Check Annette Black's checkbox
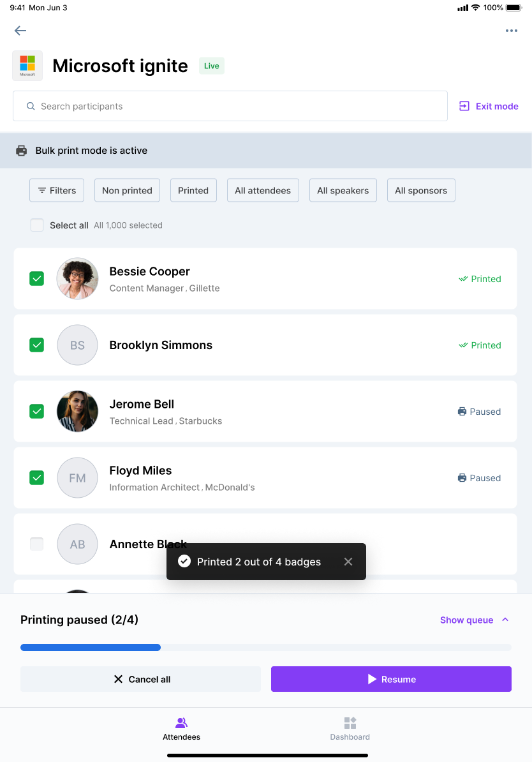Screen dimensions: 532x762 (37, 544)
